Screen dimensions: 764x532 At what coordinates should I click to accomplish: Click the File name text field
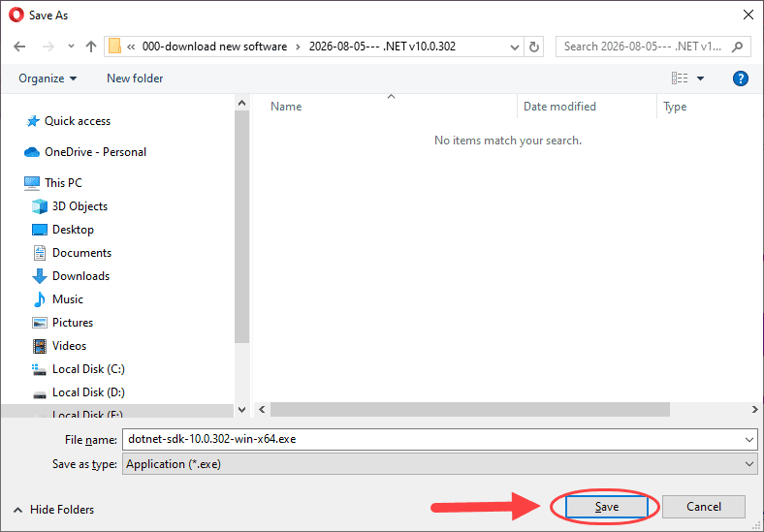point(432,439)
